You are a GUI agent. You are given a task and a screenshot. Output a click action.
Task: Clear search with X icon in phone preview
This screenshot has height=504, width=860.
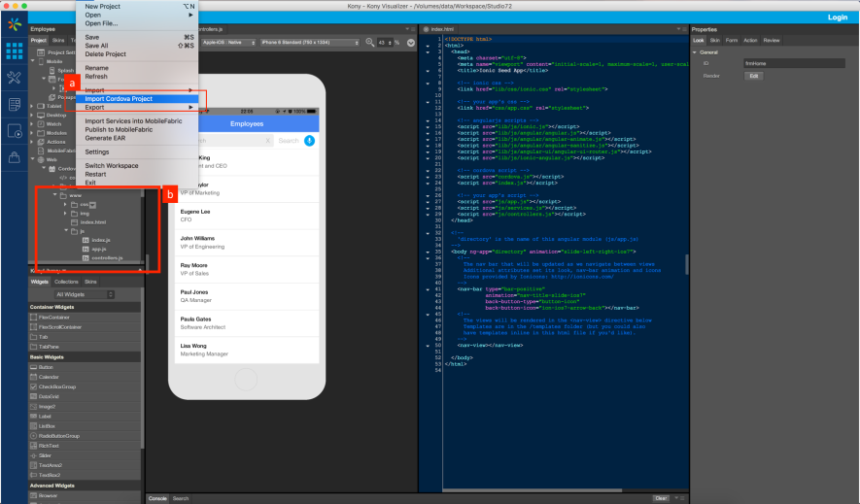267,141
